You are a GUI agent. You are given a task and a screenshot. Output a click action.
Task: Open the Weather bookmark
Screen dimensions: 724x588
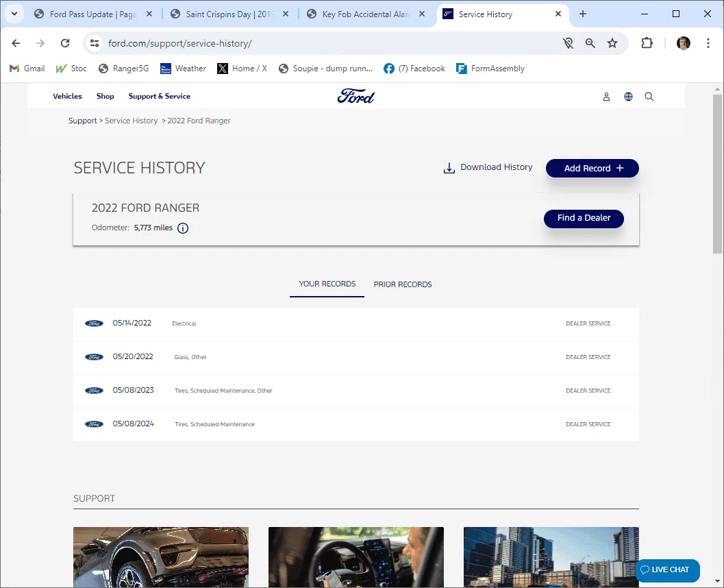tap(183, 69)
